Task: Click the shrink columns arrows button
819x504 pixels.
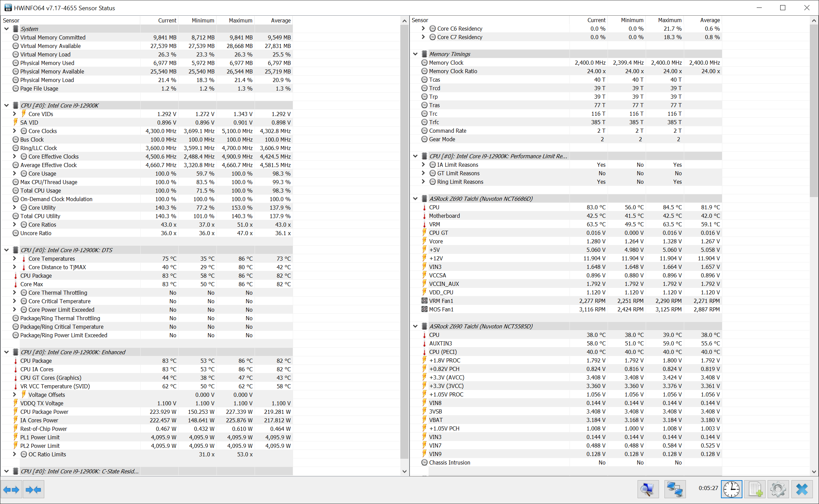Action: pos(33,490)
